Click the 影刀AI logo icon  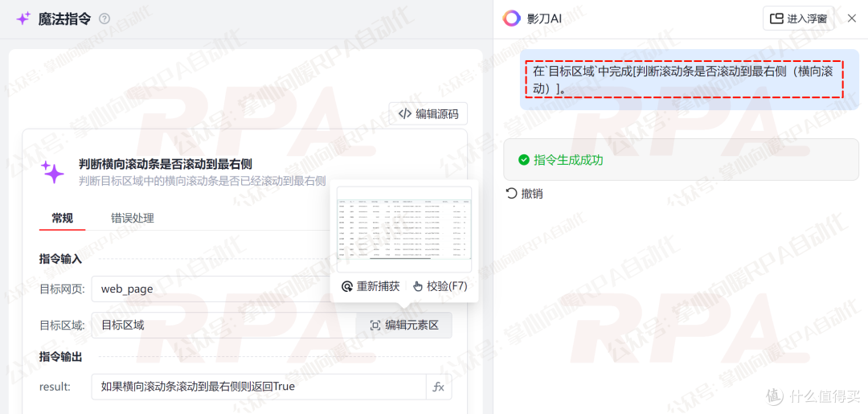511,18
